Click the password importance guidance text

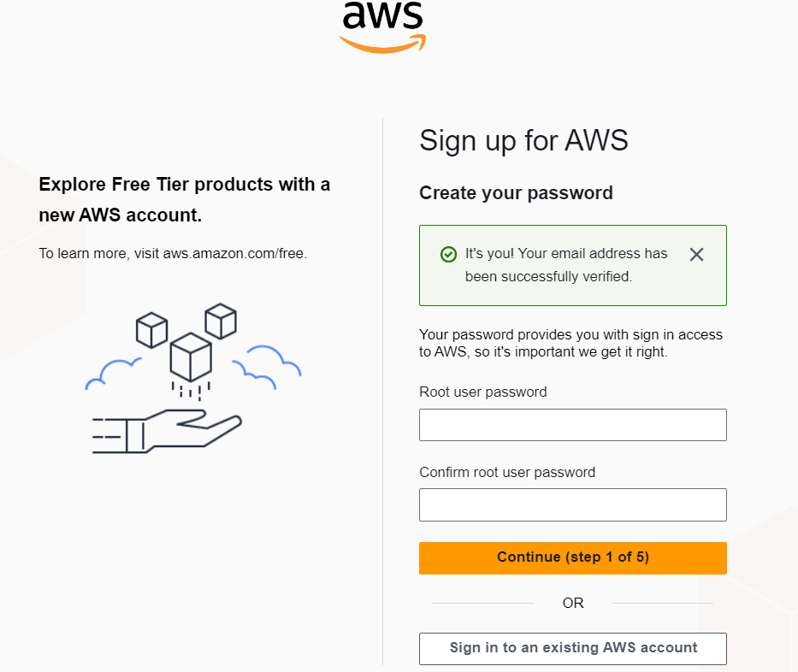570,344
